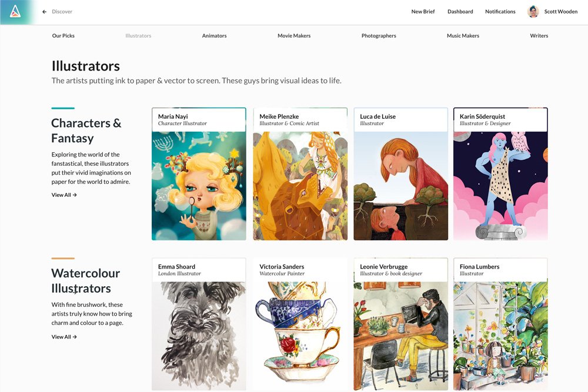This screenshot has height=392, width=588.
Task: Open Emma Shoard's dog illustration card
Action: [199, 324]
